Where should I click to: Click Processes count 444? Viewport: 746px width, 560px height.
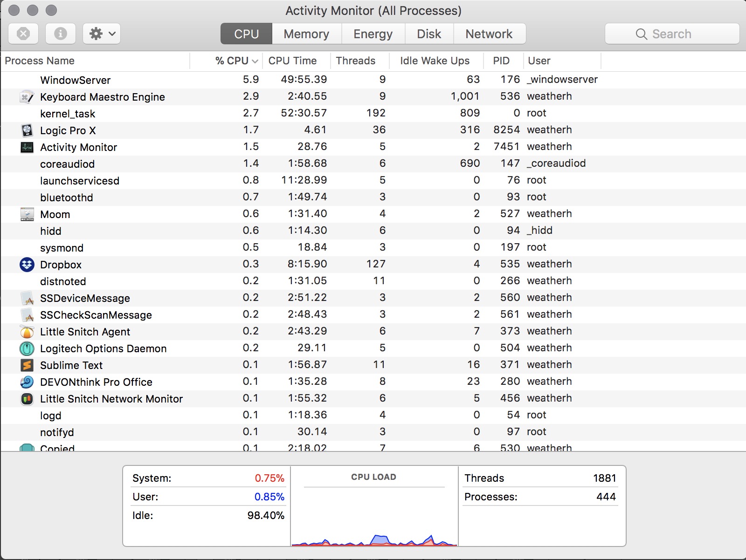coord(606,497)
